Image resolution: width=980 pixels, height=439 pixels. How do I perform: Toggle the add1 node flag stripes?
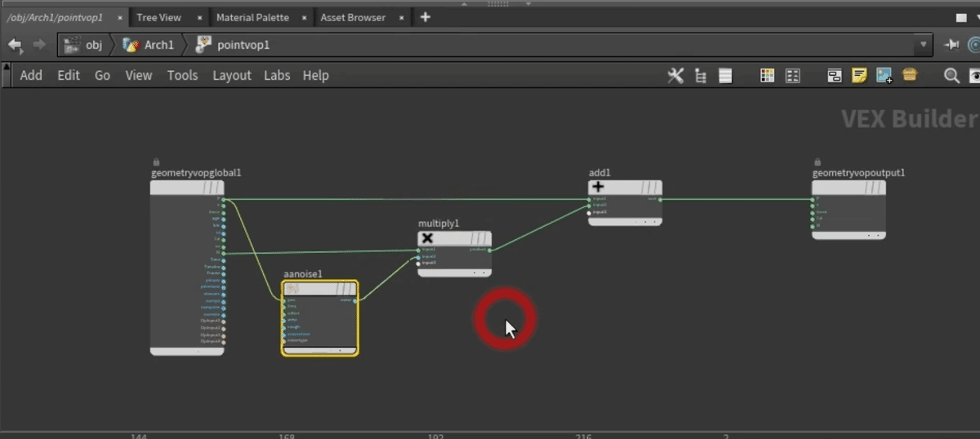pos(650,187)
